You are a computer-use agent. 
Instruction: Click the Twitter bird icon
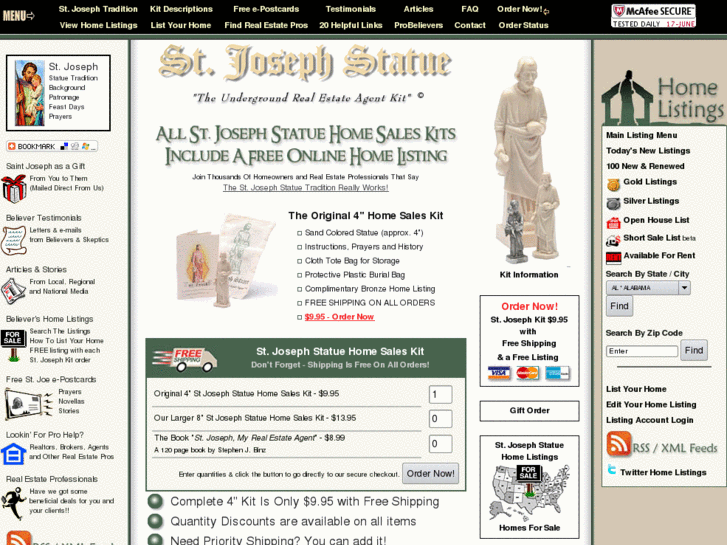pos(612,470)
